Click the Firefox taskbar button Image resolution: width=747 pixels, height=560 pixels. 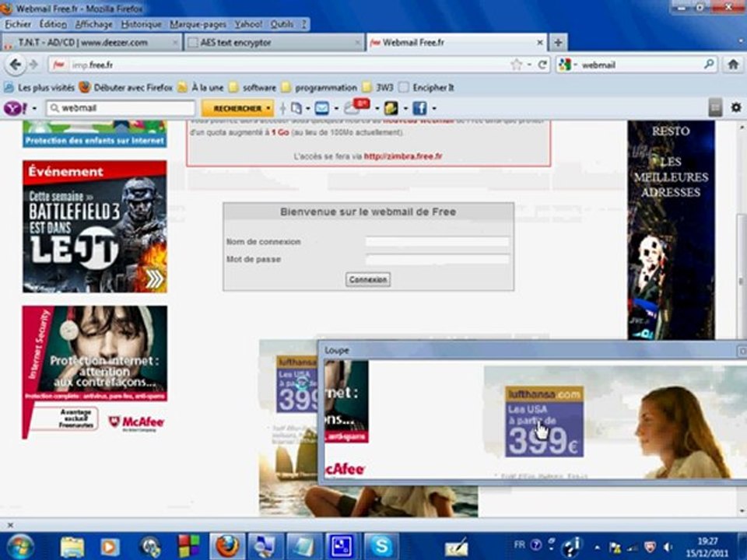tap(227, 546)
